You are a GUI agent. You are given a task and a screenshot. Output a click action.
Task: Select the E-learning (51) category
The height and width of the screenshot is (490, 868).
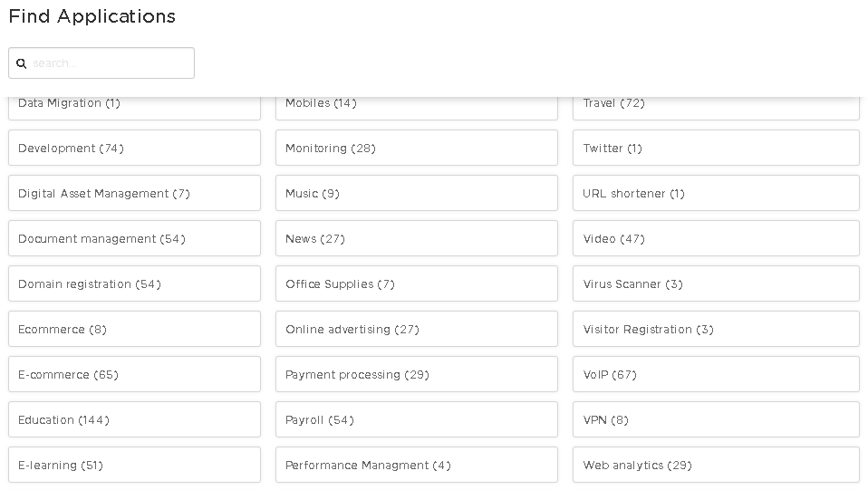[134, 465]
